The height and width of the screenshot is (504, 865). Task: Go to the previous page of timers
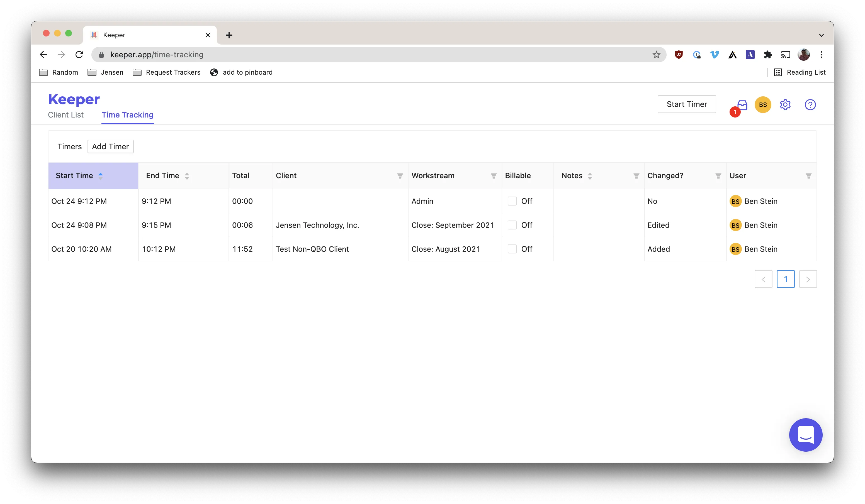click(x=763, y=279)
